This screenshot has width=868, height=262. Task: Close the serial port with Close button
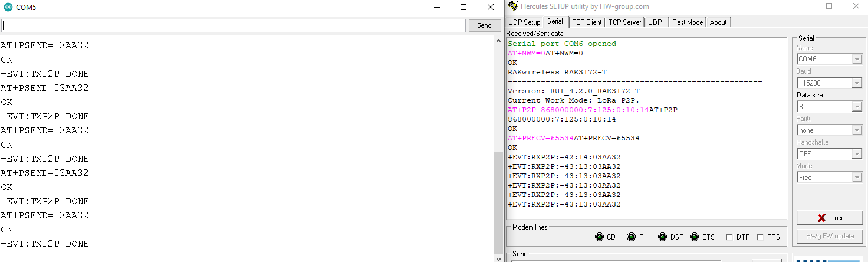click(x=829, y=218)
